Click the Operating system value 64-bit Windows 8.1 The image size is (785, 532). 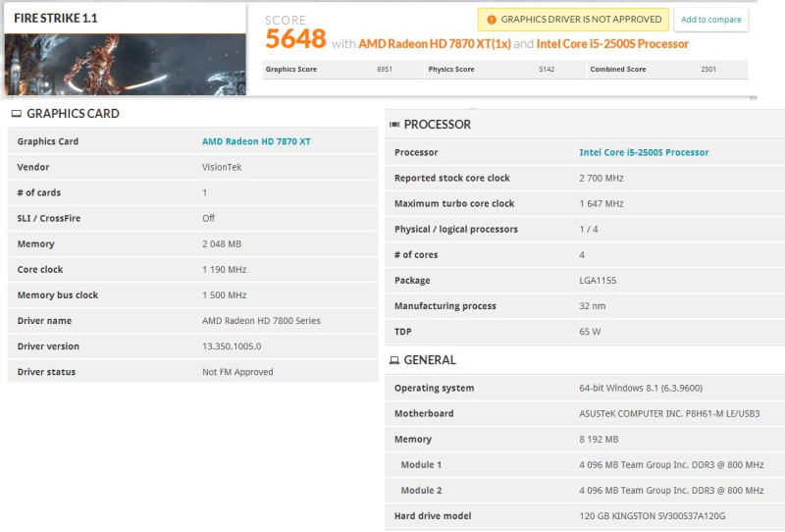(641, 389)
